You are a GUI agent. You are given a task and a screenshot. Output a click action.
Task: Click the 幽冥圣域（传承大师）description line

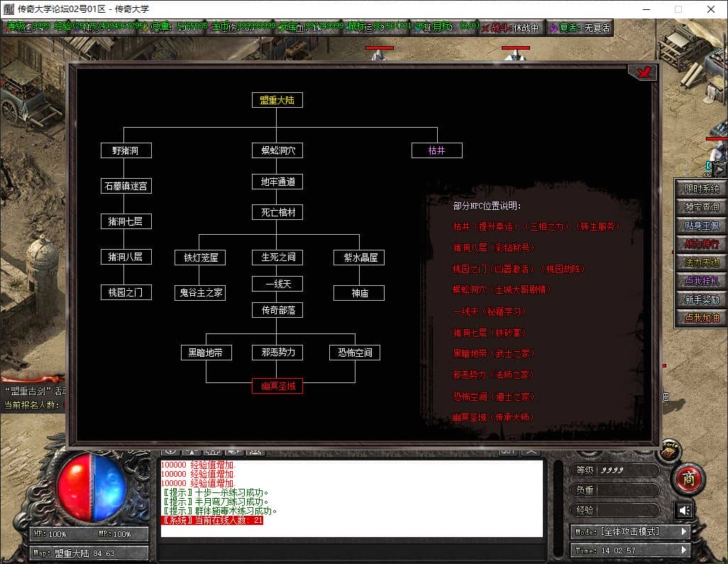tap(493, 417)
